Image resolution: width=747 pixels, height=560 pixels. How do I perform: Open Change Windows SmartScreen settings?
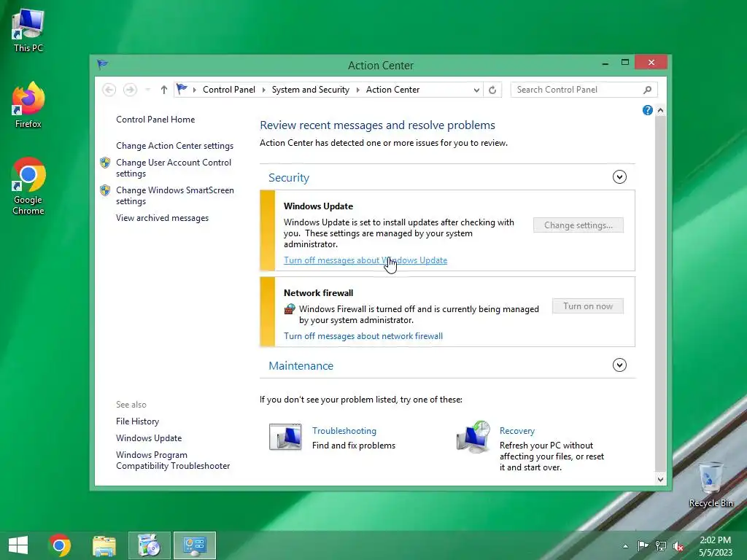pos(175,195)
